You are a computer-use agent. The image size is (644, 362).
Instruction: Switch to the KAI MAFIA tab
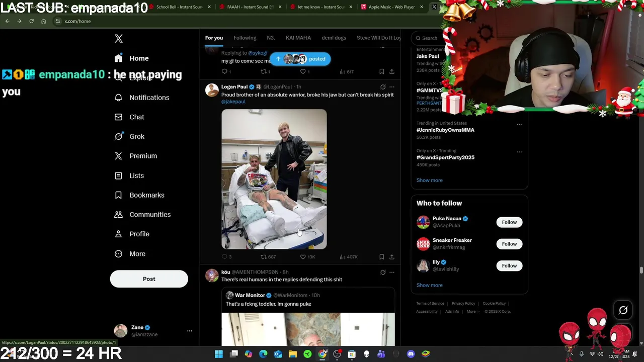298,38
